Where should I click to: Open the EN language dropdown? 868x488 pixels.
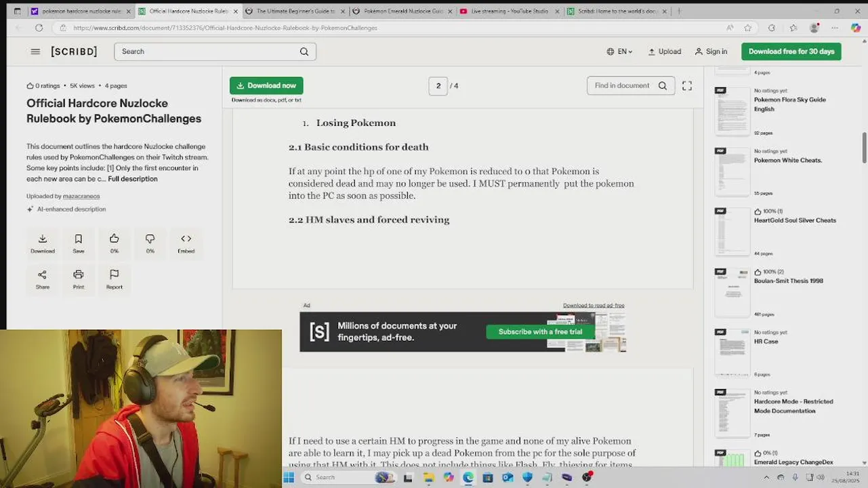click(x=619, y=52)
